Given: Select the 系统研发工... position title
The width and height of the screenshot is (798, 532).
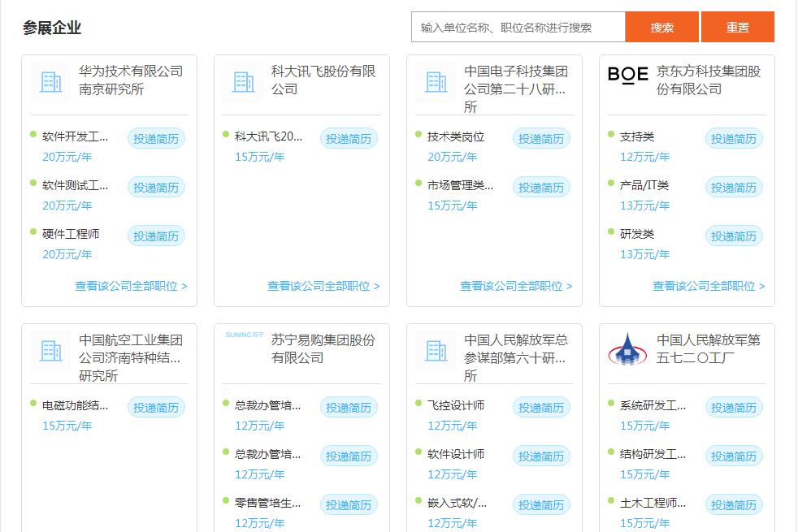Looking at the screenshot, I should point(653,406).
